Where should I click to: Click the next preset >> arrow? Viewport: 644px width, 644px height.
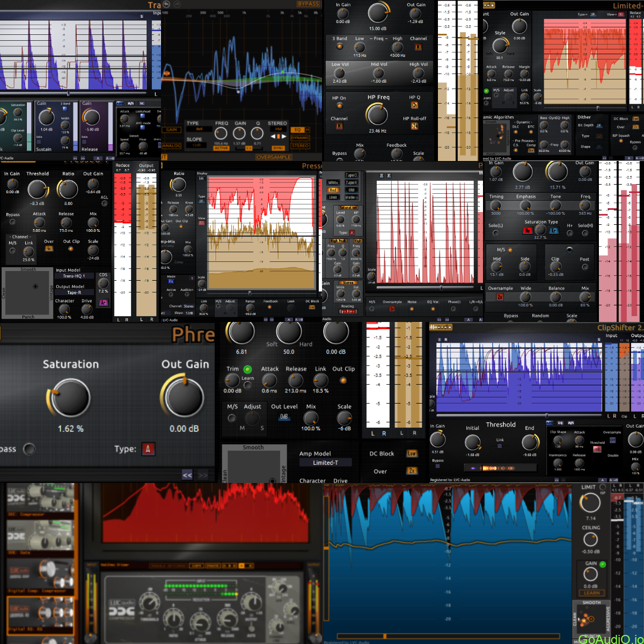pyautogui.click(x=203, y=475)
